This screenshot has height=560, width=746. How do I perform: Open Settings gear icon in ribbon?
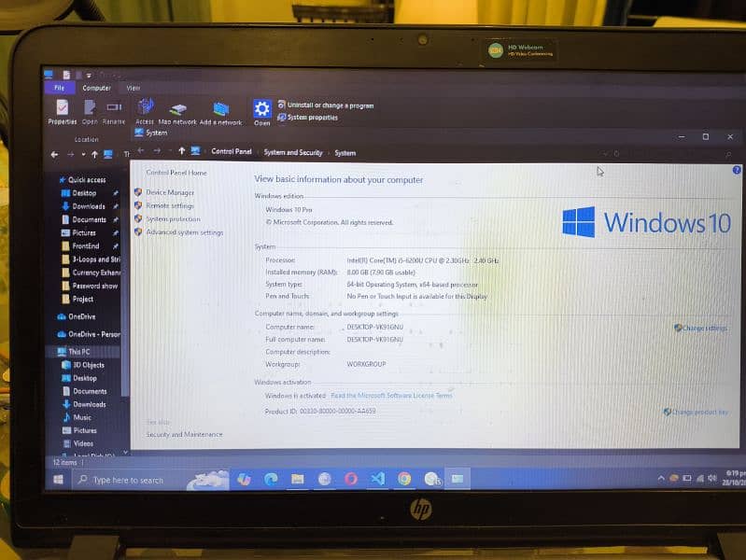point(262,110)
